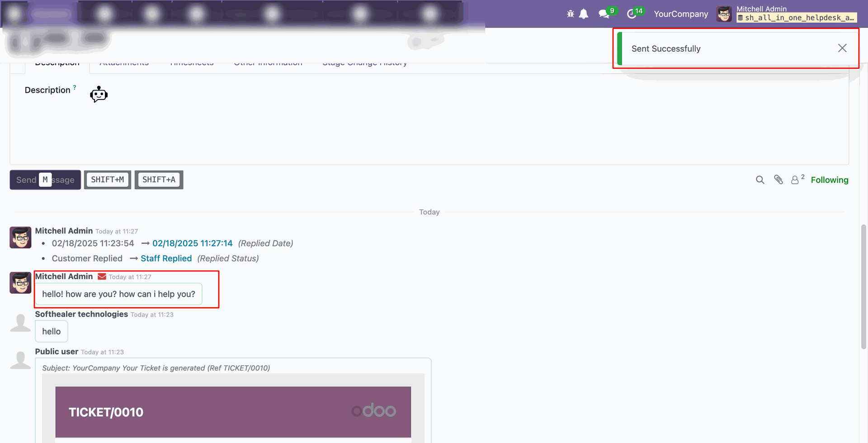Screen dimensions: 868x443
Task: Click Mitchell Admin avatar in top bar
Action: point(724,14)
